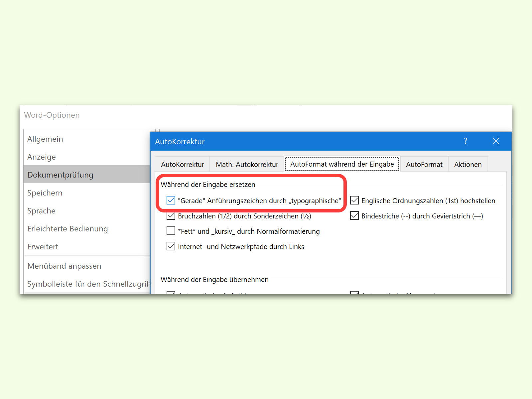Viewport: 532px width, 399px height.
Task: Uncheck Bruchzahlen (1/2) durch Sonderzeichen
Action: 171,216
